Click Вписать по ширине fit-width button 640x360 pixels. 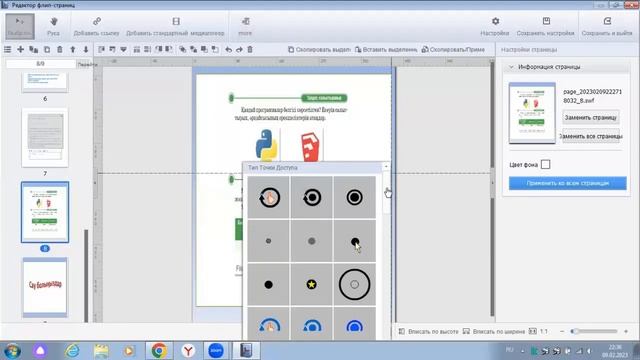tap(494, 331)
